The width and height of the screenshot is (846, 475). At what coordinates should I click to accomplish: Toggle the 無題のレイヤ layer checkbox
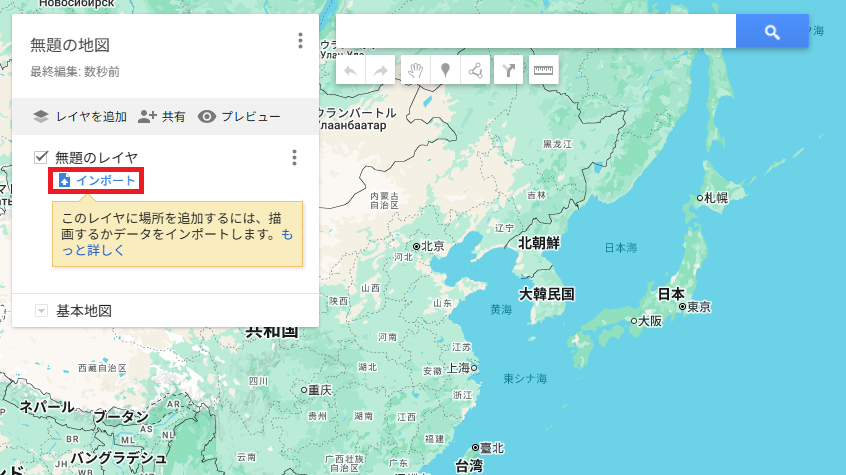[x=41, y=157]
